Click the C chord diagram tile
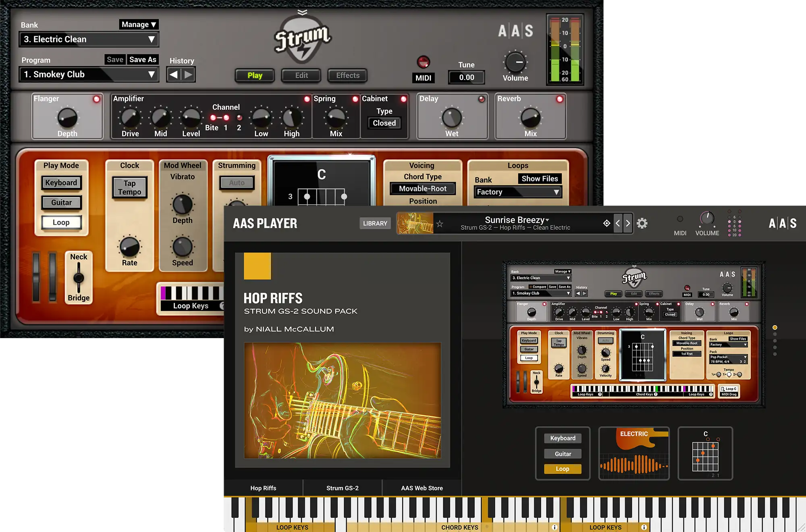Screen dimensions: 806x532 point(705,453)
